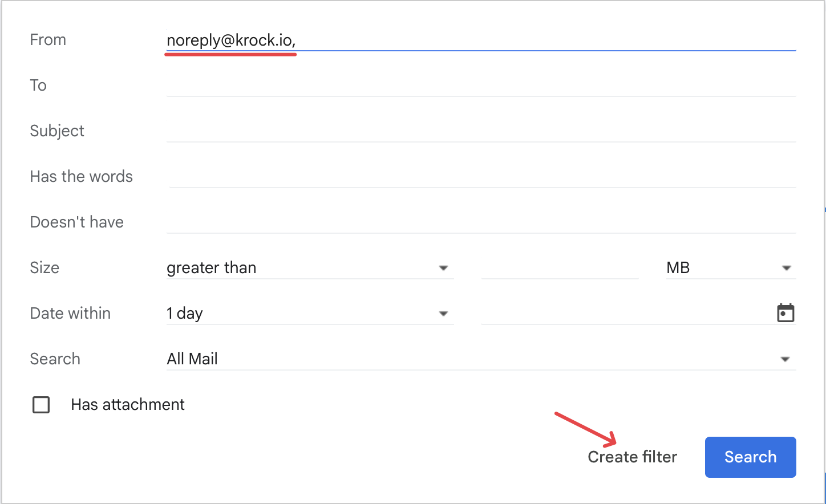The image size is (826, 504).
Task: Expand the '1 day' date within dropdown
Action: [310, 313]
